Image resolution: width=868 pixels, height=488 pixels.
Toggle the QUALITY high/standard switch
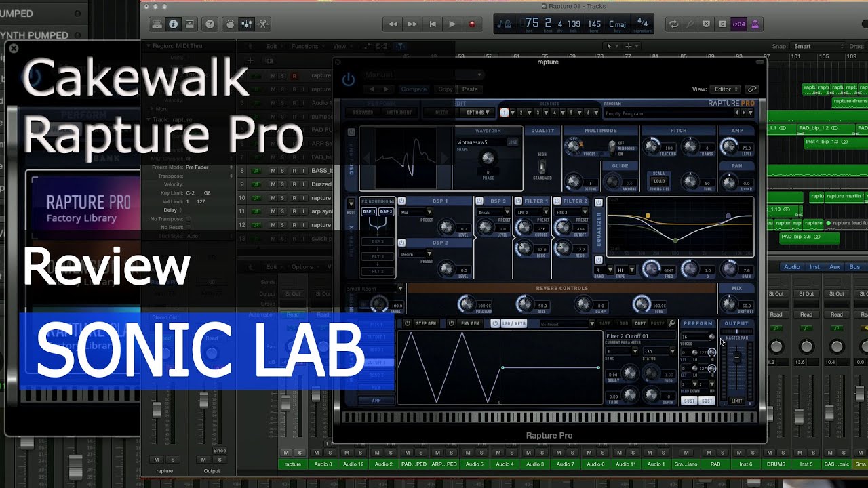tap(542, 167)
